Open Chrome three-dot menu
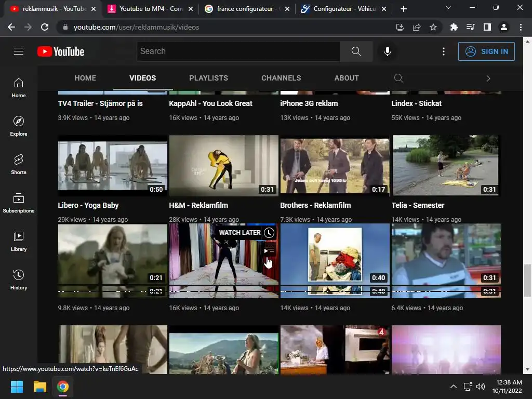Viewport: 532px width, 399px height. (x=521, y=27)
